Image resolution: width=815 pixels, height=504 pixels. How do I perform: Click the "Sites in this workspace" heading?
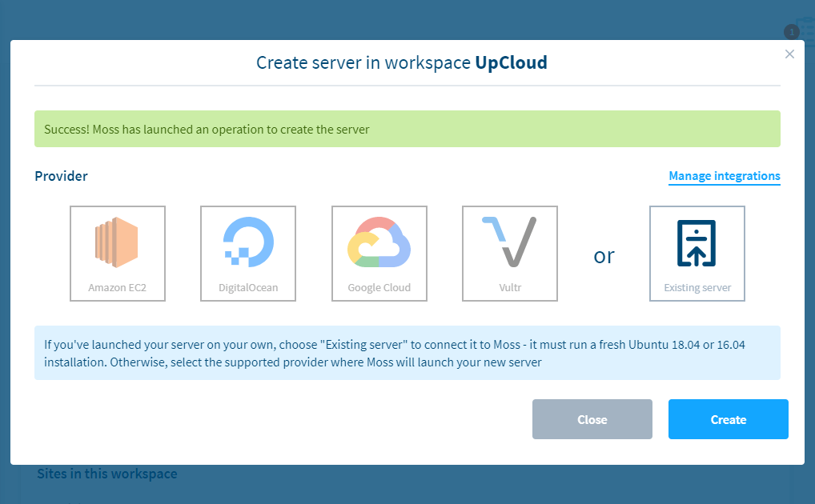(x=106, y=474)
